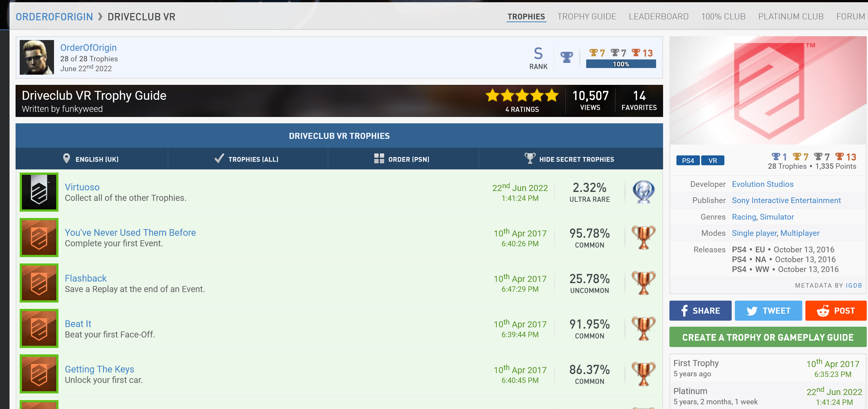Open the English (UK) language selector
The image size is (868, 409).
click(91, 159)
